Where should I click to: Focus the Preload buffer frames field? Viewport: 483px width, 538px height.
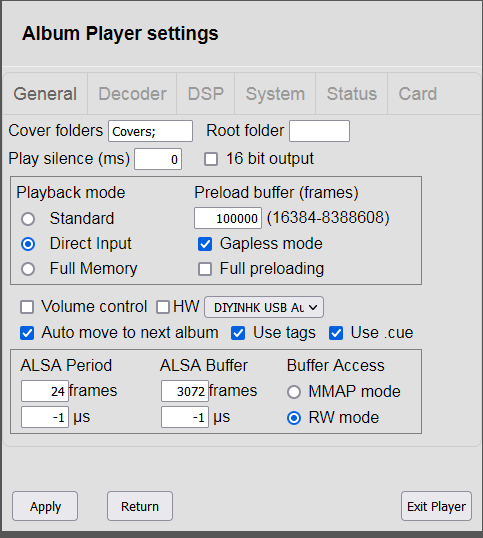228,218
